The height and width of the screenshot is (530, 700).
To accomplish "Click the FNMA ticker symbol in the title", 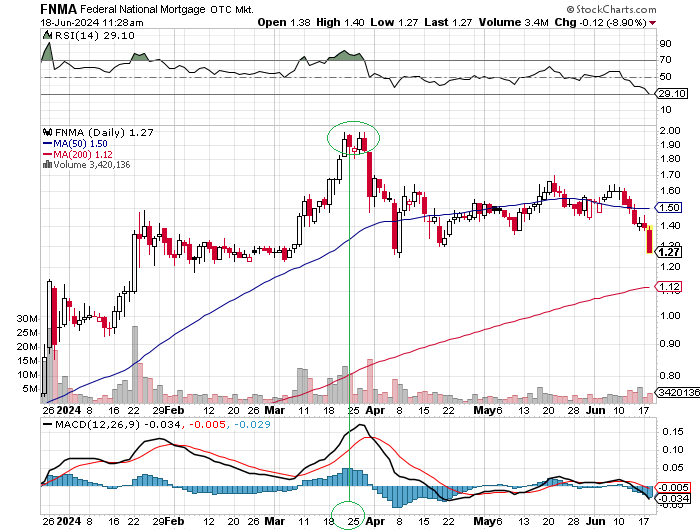I will pyautogui.click(x=58, y=9).
